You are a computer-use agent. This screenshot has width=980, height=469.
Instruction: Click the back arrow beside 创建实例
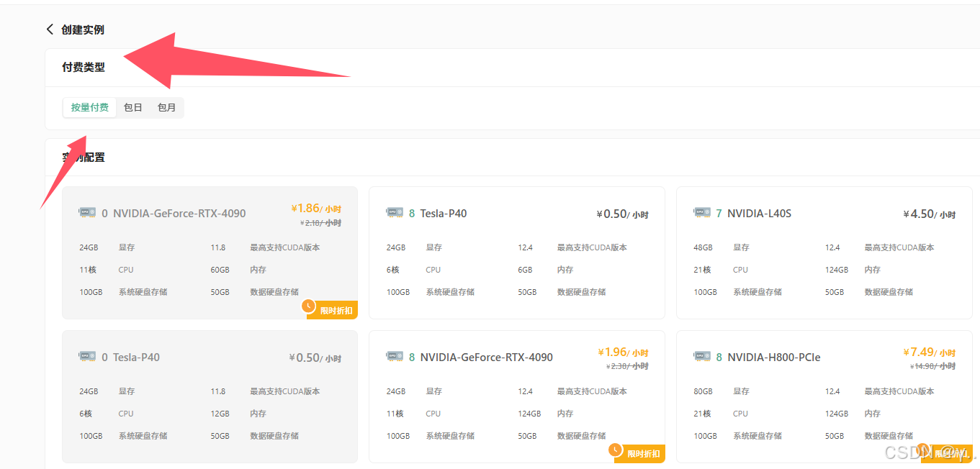49,29
